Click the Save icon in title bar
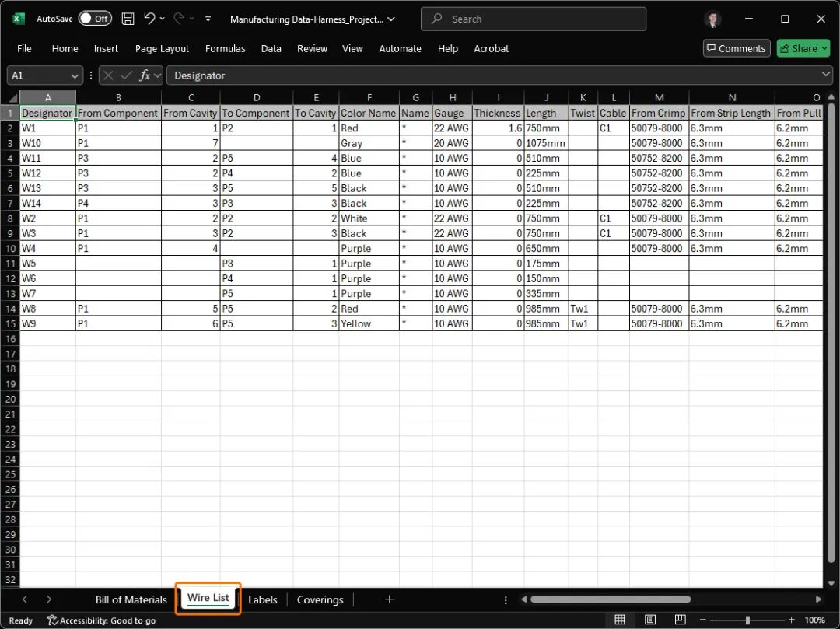 (x=128, y=19)
